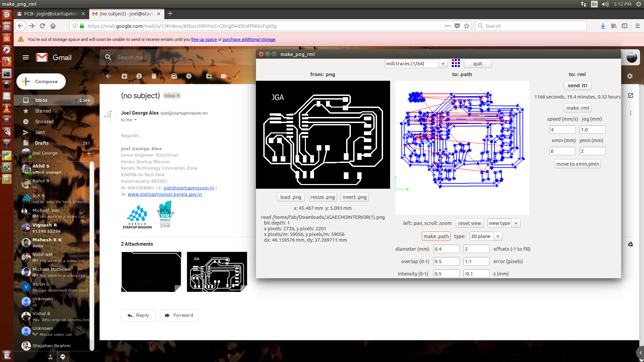This screenshot has width=644, height=362.
Task: Click the Firefox downloads arrow icon
Action: point(603,26)
